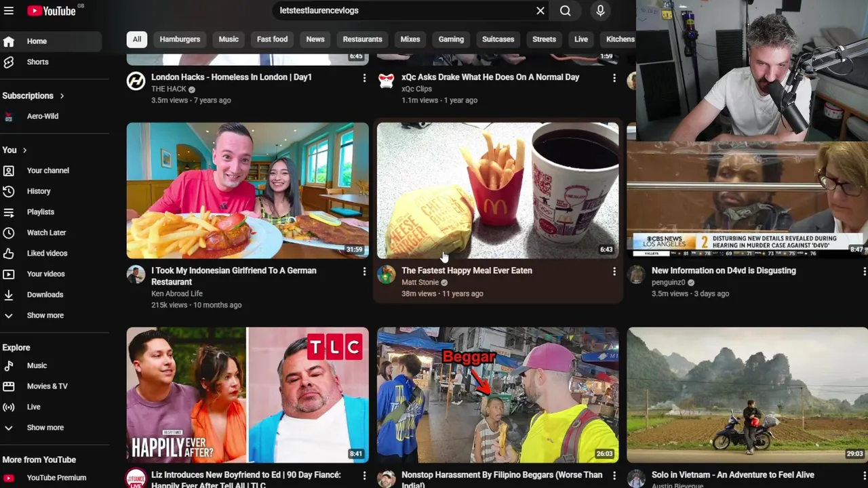
Task: Select the Gaming filter chip
Action: [x=451, y=39]
